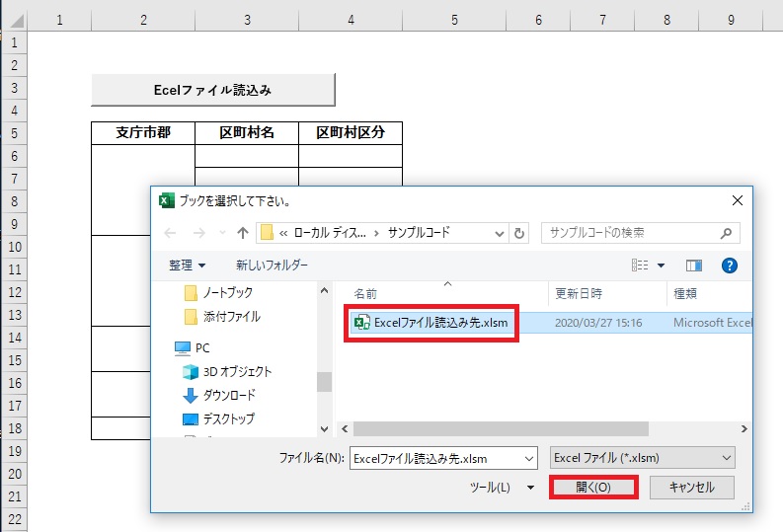Select column header 5

(454, 20)
